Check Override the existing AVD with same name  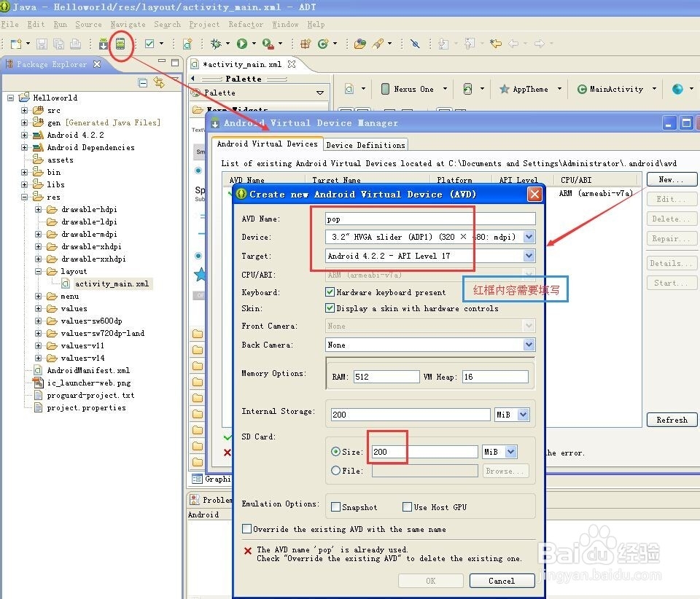246,529
